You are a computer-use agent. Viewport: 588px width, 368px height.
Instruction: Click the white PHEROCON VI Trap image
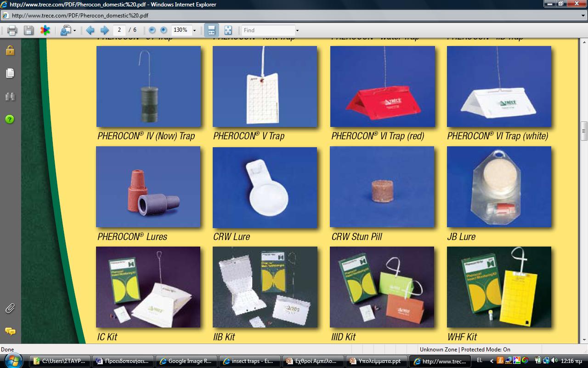[x=499, y=86]
